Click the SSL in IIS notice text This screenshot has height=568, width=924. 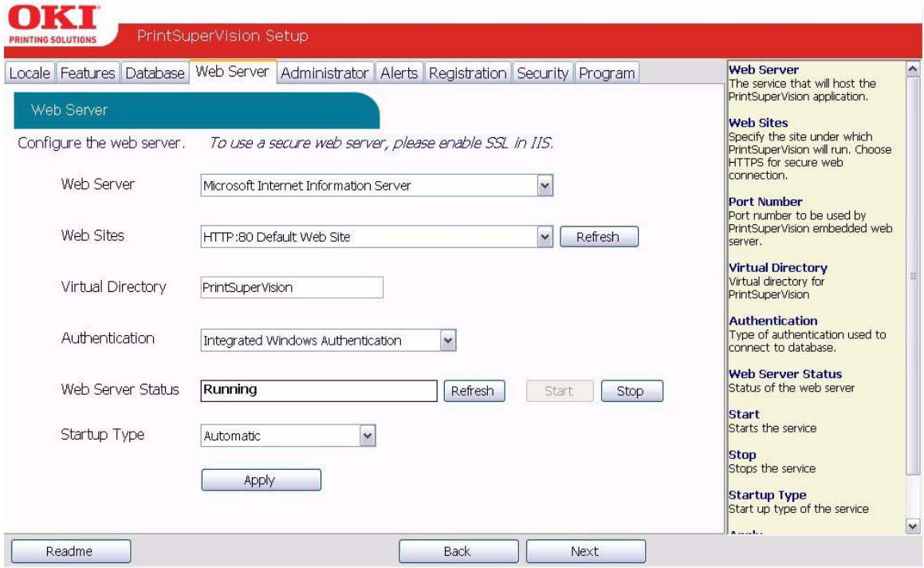point(381,144)
